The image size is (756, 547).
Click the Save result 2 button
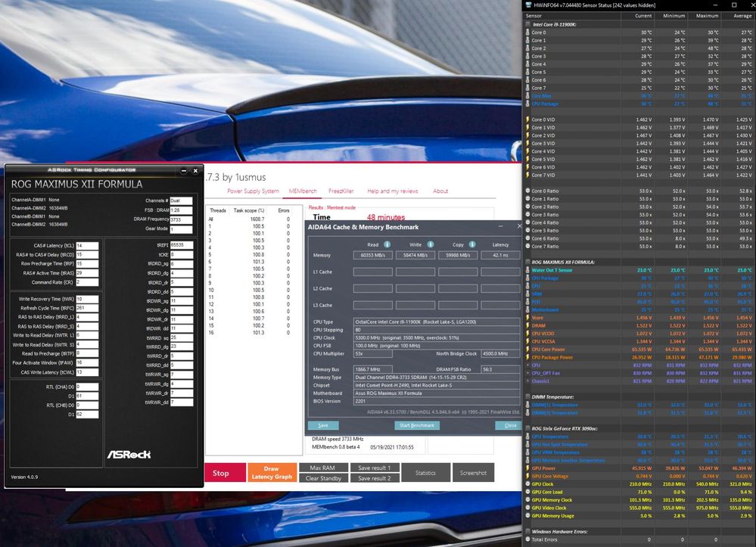375,478
